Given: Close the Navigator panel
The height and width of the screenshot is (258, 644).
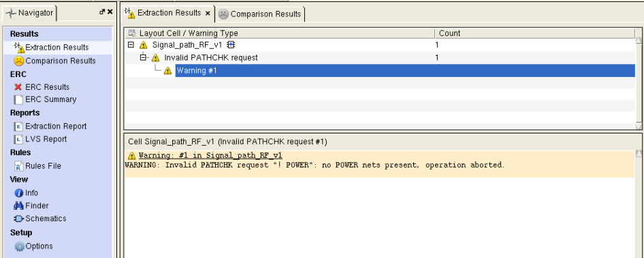Looking at the screenshot, I should pos(110,12).
